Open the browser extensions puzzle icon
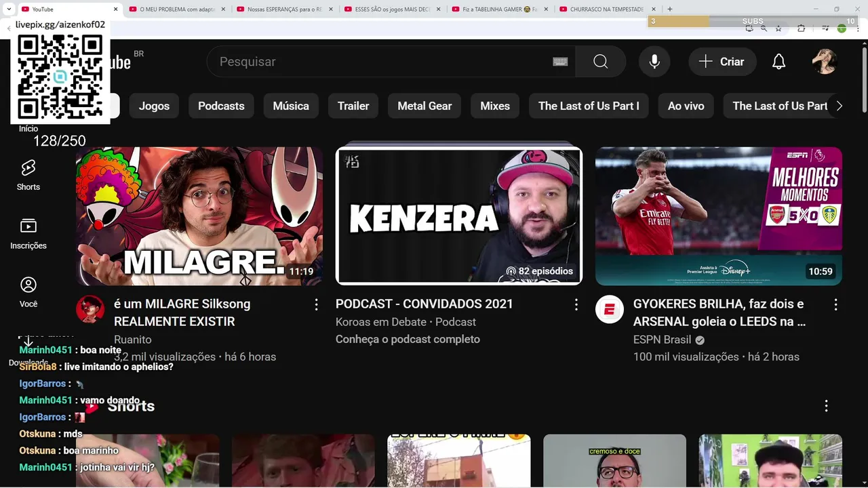This screenshot has height=488, width=868. pyautogui.click(x=801, y=28)
